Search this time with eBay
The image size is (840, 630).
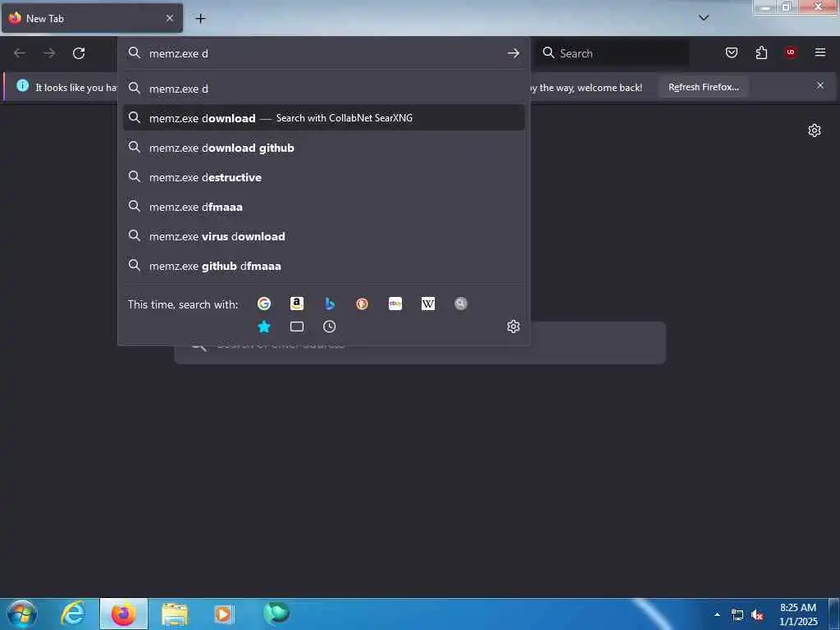[x=395, y=304]
